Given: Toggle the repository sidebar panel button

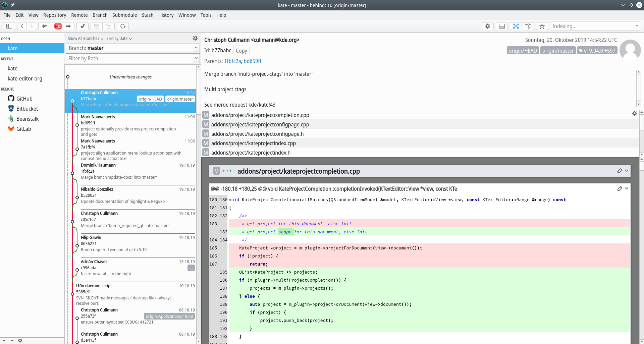Looking at the screenshot, I should click(9, 26).
